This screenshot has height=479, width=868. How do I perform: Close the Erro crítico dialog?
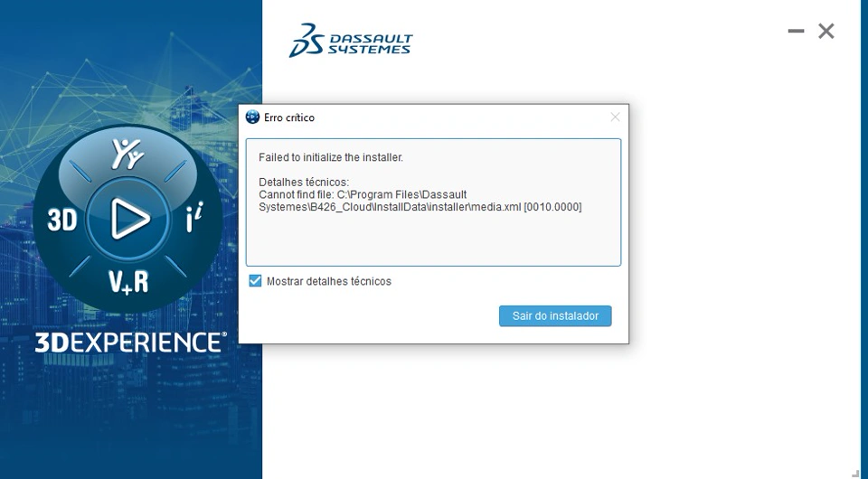tap(615, 117)
